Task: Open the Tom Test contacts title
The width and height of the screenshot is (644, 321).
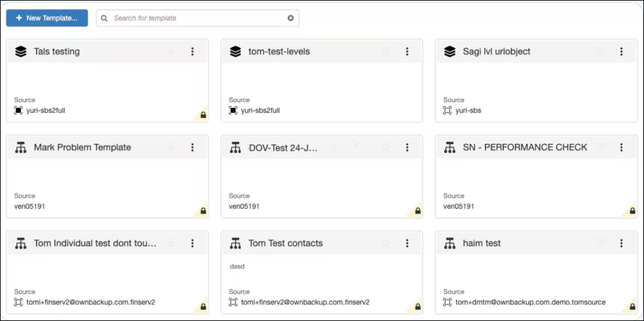Action: [285, 243]
